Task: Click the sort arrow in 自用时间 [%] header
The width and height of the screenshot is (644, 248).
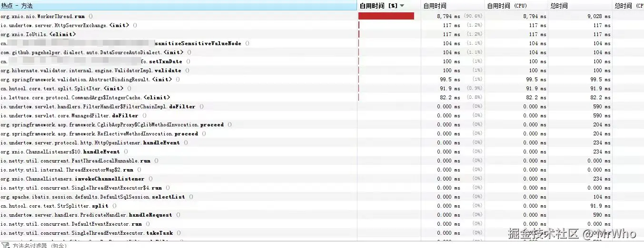Action: pos(402,6)
